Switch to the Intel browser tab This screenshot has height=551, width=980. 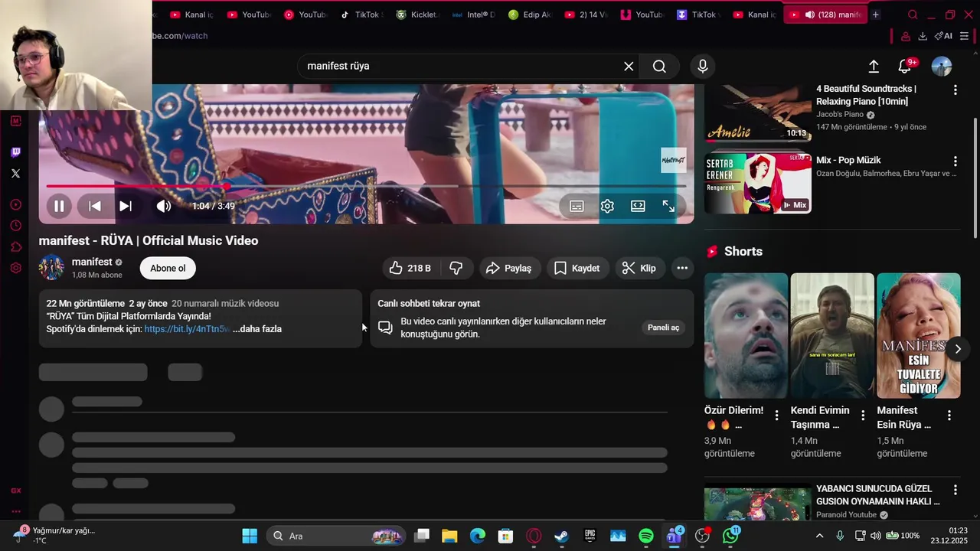(473, 15)
